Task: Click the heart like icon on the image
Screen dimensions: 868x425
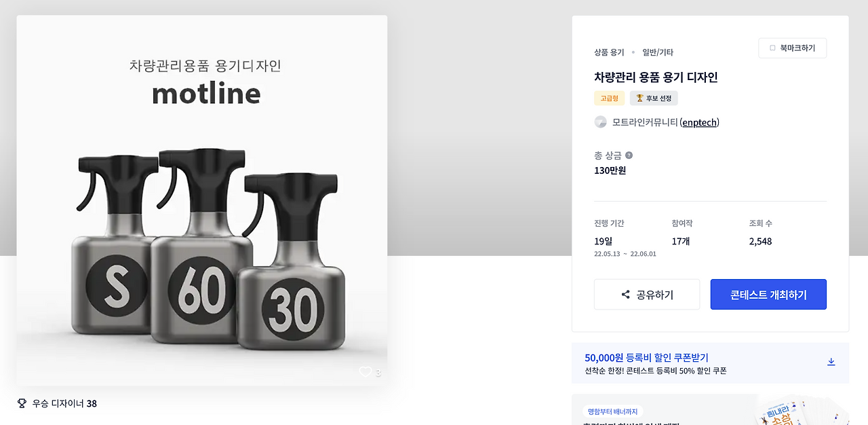Action: [366, 372]
